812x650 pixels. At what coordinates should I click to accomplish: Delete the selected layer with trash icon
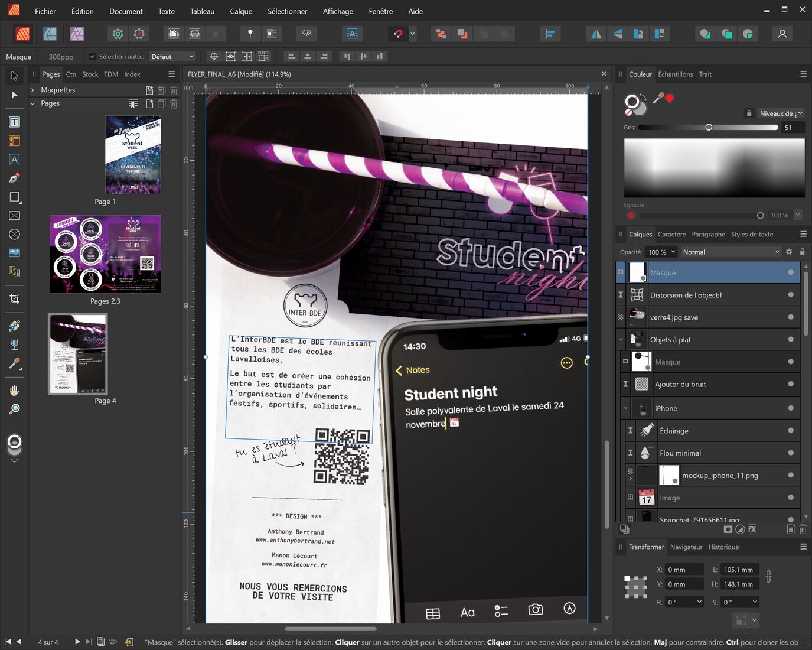pyautogui.click(x=803, y=529)
